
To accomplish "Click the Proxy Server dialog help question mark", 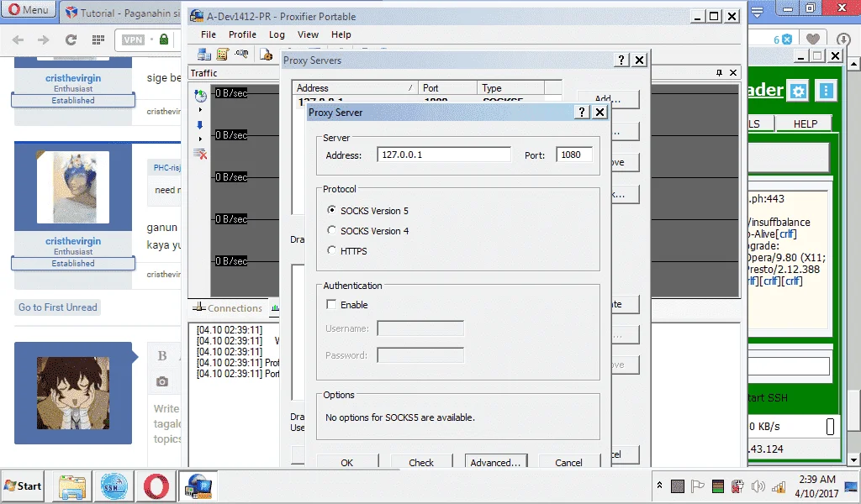I will coord(582,113).
